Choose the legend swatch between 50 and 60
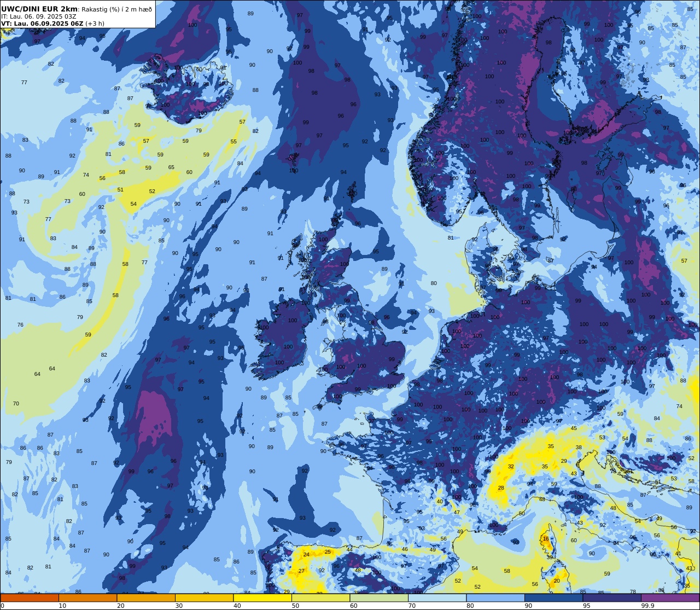700x610 pixels. coord(320,598)
